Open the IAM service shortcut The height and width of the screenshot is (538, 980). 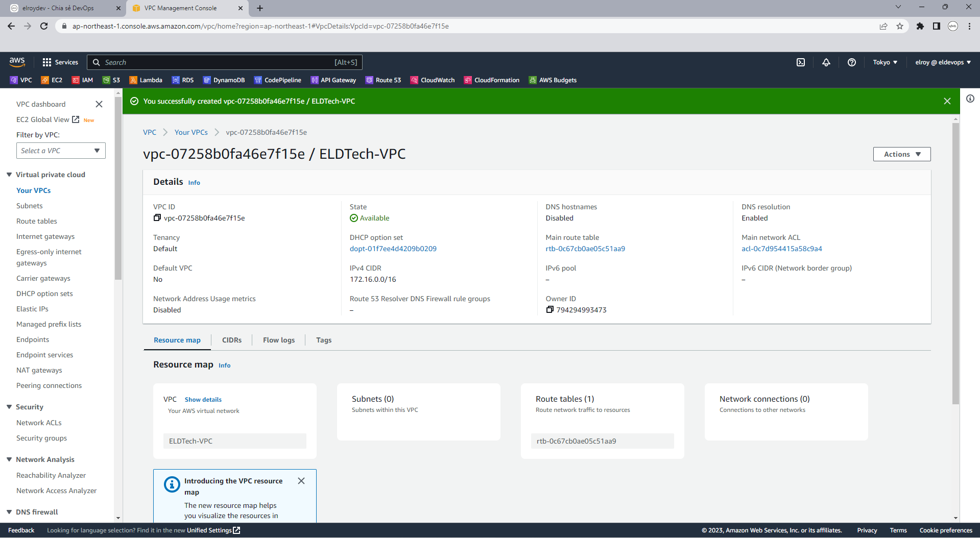click(x=82, y=80)
